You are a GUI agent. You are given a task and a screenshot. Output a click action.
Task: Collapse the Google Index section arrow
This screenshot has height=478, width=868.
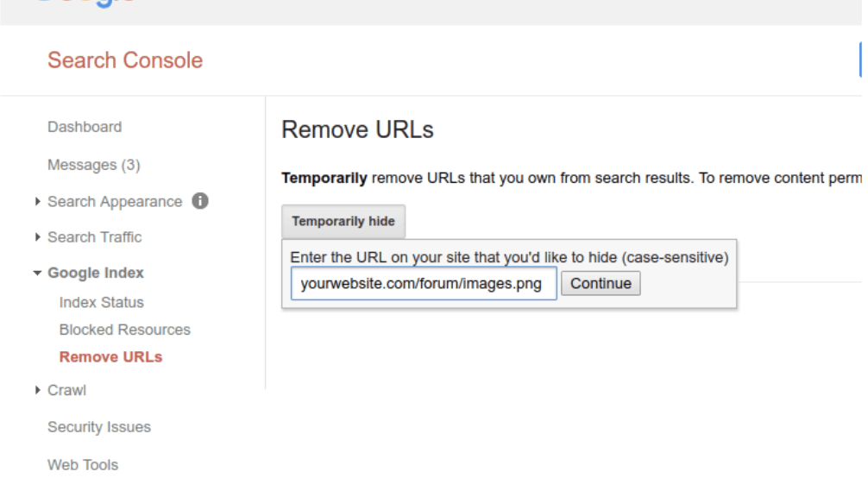point(37,273)
